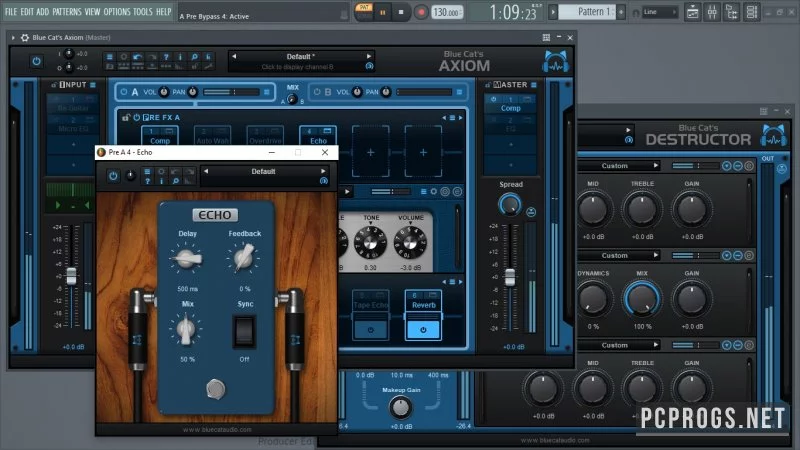
Task: Open channel B menu icon
Action: coord(459,92)
